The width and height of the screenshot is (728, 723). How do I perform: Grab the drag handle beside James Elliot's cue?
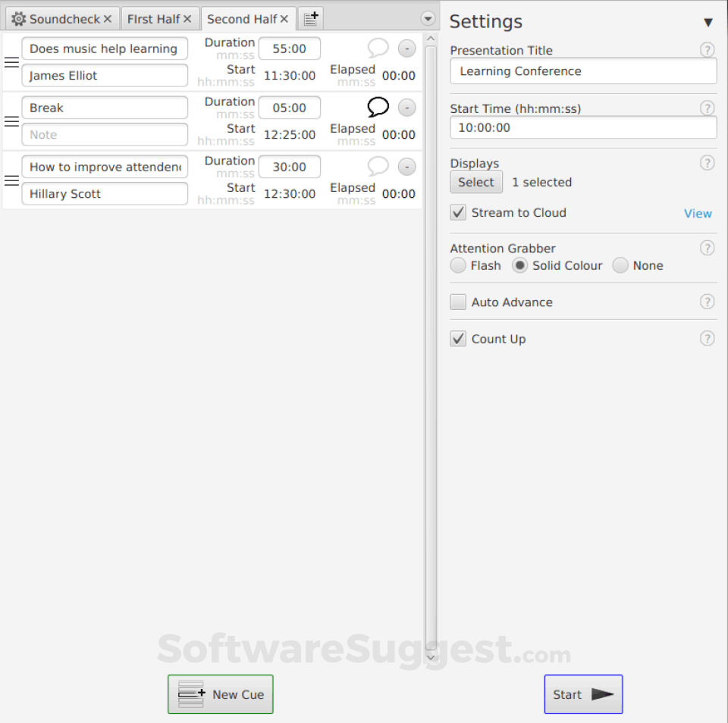(11, 61)
